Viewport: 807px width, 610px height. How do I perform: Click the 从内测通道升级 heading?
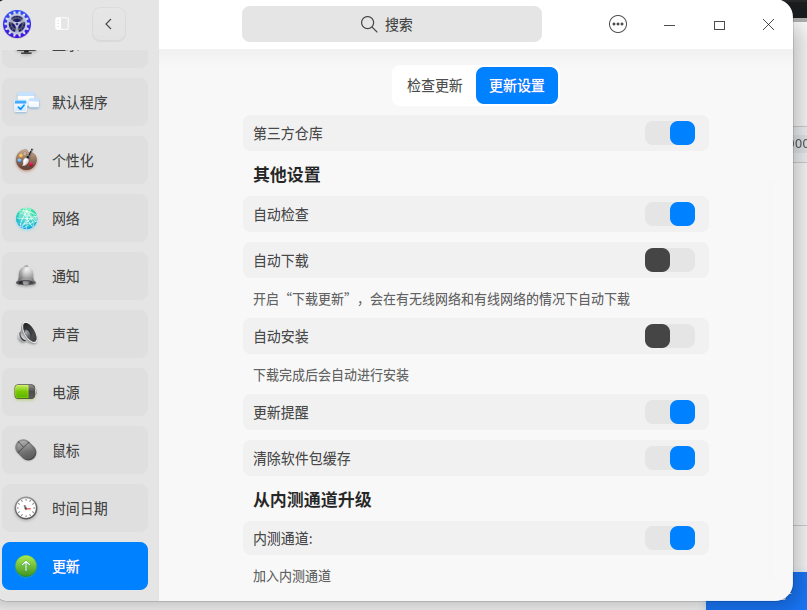pyautogui.click(x=312, y=500)
